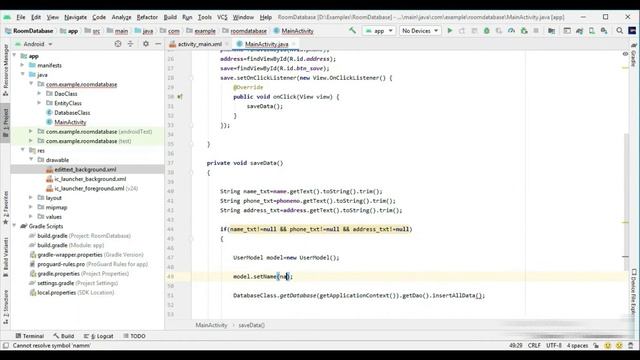The image size is (640, 360).
Task: Click status bar tool window toggle icon
Action: [6, 345]
